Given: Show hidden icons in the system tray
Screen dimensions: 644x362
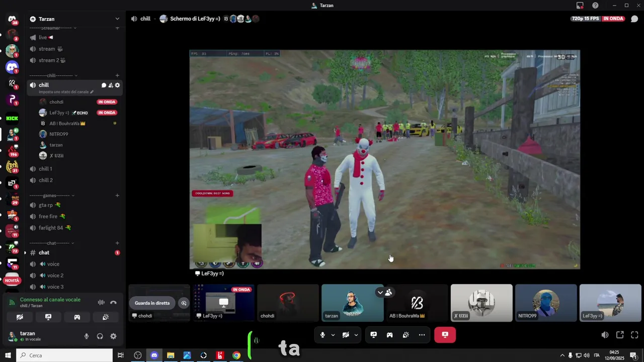Looking at the screenshot, I should click(x=562, y=355).
